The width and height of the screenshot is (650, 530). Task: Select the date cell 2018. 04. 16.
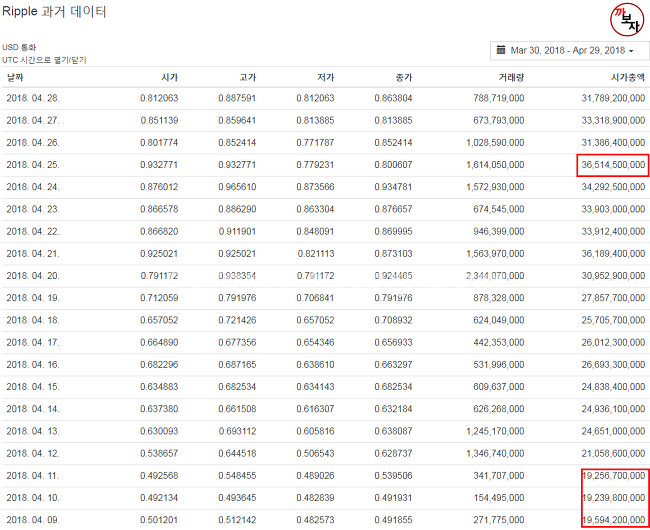click(33, 365)
